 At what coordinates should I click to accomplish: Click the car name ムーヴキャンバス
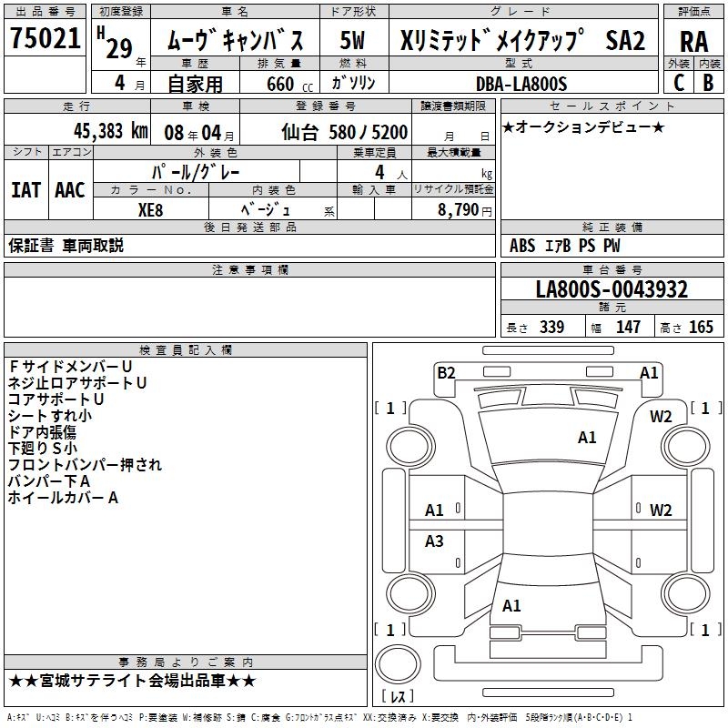tap(235, 40)
